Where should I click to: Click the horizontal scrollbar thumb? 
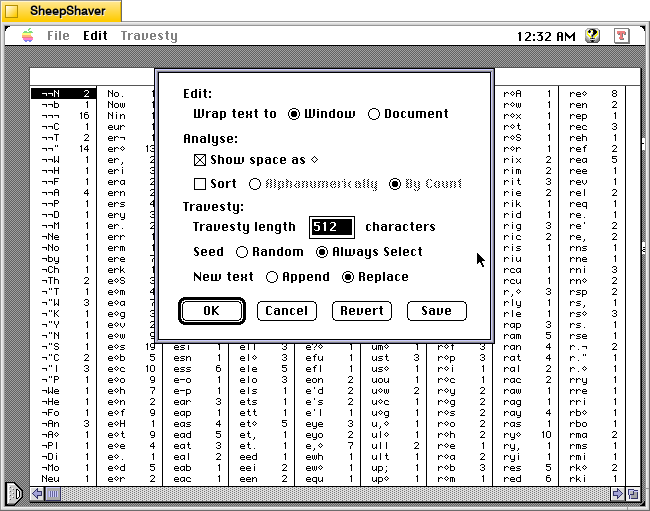[x=53, y=494]
